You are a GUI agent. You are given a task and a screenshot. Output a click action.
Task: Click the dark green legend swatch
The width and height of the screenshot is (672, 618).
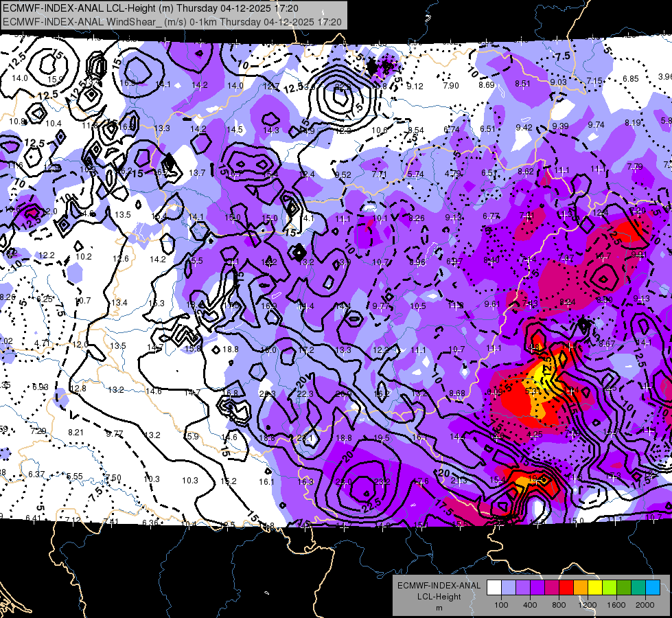(x=623, y=588)
